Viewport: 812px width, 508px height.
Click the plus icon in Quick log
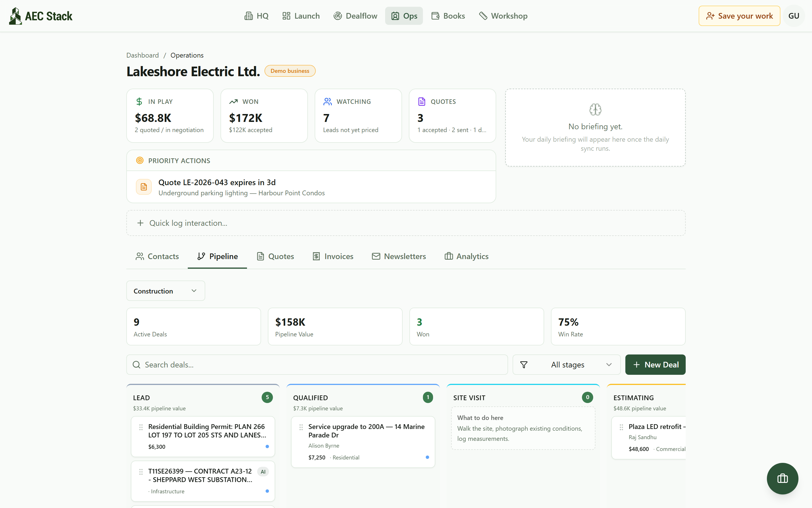[x=140, y=223]
